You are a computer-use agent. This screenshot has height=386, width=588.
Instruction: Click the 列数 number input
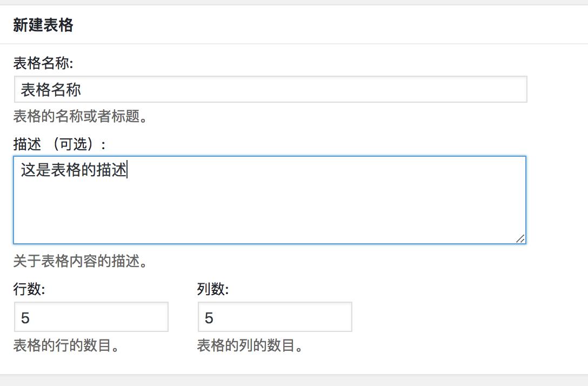pos(275,317)
